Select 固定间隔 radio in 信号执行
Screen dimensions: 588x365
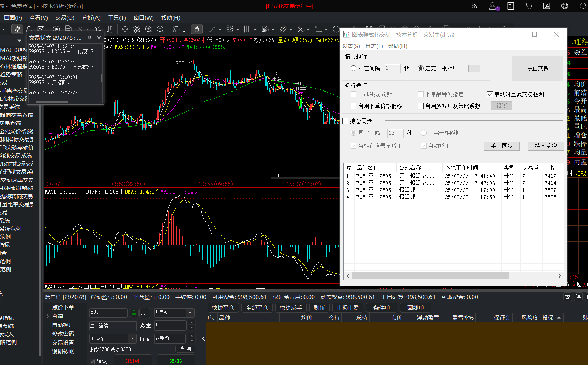pos(354,68)
